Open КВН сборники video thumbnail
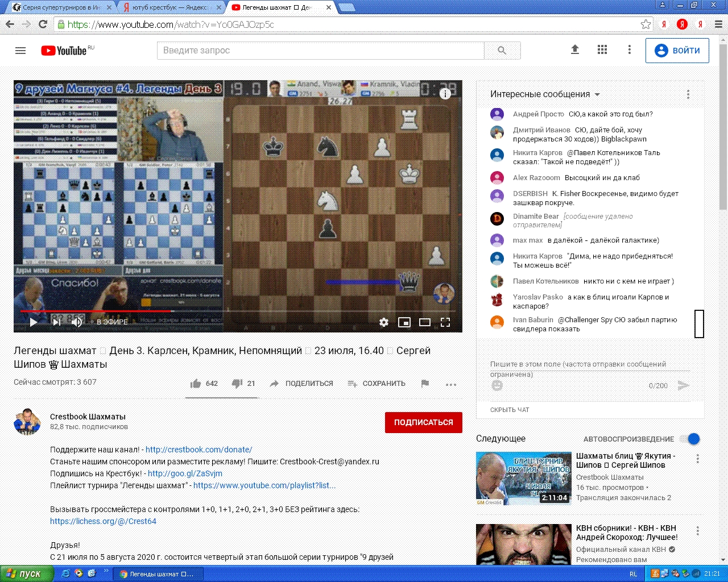 tap(524, 544)
